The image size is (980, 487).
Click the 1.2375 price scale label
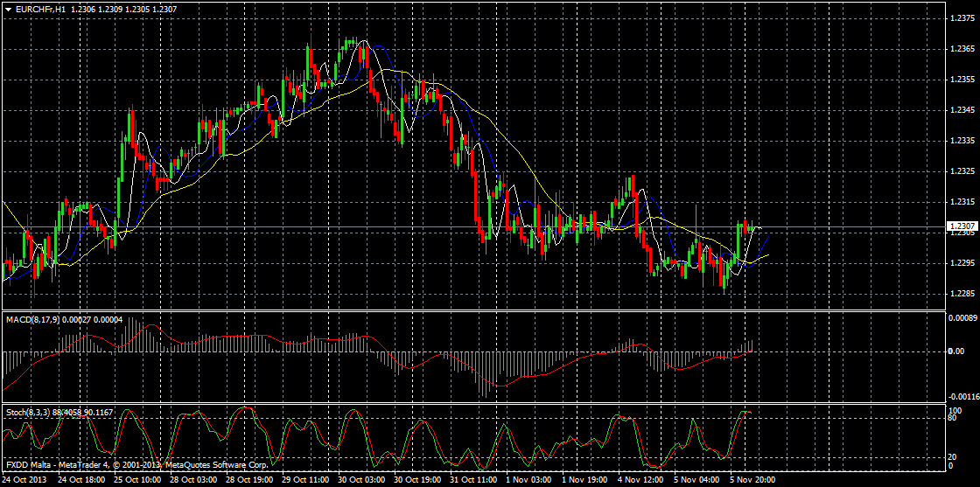(x=961, y=18)
